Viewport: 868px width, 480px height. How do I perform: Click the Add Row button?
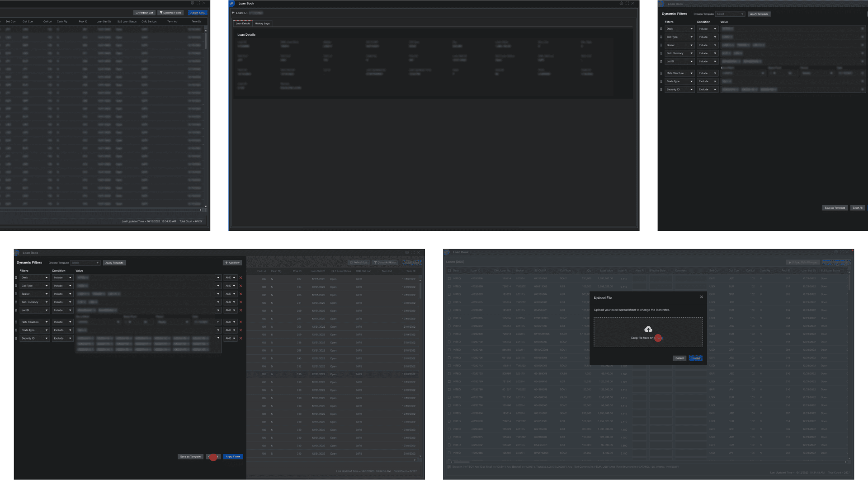pos(232,263)
